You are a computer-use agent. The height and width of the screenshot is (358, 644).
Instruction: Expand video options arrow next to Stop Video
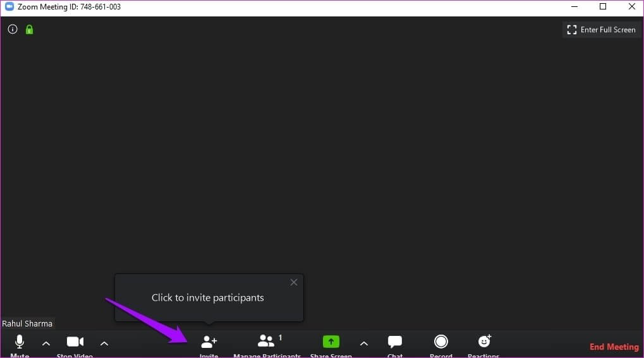(x=104, y=343)
